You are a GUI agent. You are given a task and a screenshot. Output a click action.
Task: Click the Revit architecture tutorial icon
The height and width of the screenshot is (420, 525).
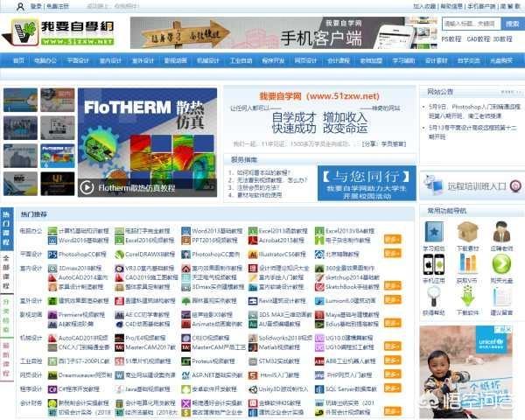(253, 301)
